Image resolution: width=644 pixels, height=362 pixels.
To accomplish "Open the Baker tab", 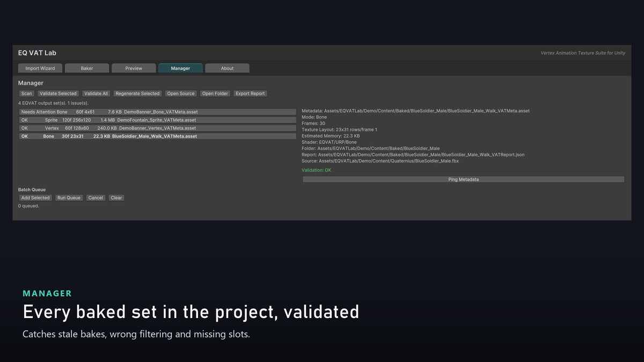I will coord(87,68).
